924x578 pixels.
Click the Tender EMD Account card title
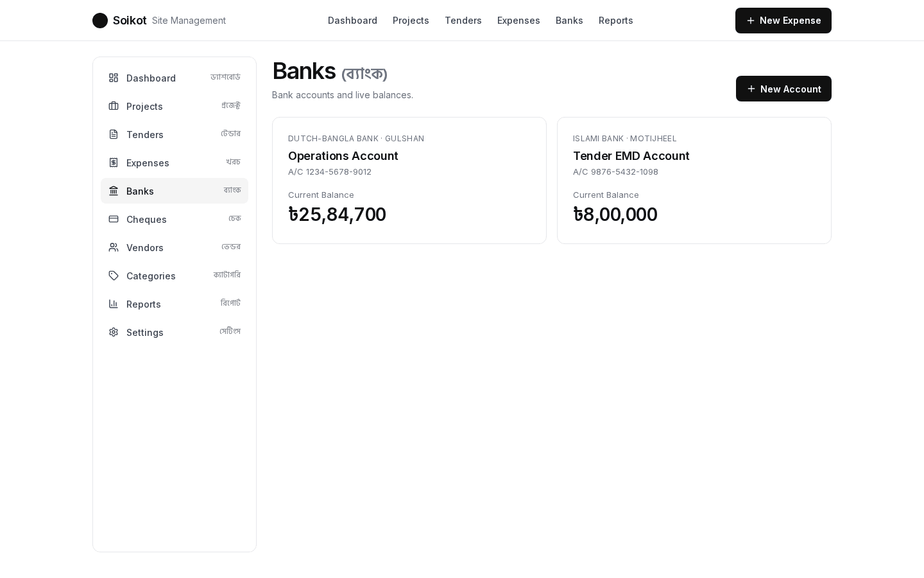click(x=631, y=155)
